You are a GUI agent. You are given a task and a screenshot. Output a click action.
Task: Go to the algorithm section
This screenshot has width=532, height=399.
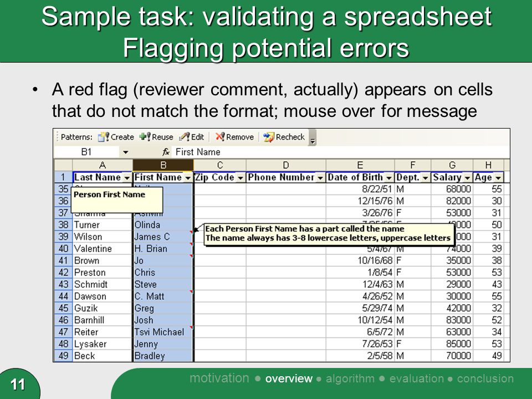pyautogui.click(x=350, y=378)
